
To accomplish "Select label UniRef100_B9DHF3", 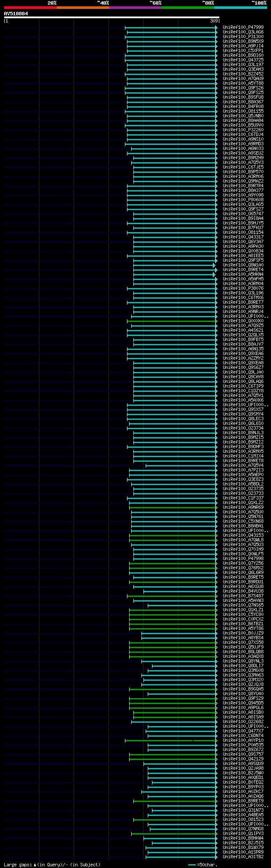I will 243,446.
